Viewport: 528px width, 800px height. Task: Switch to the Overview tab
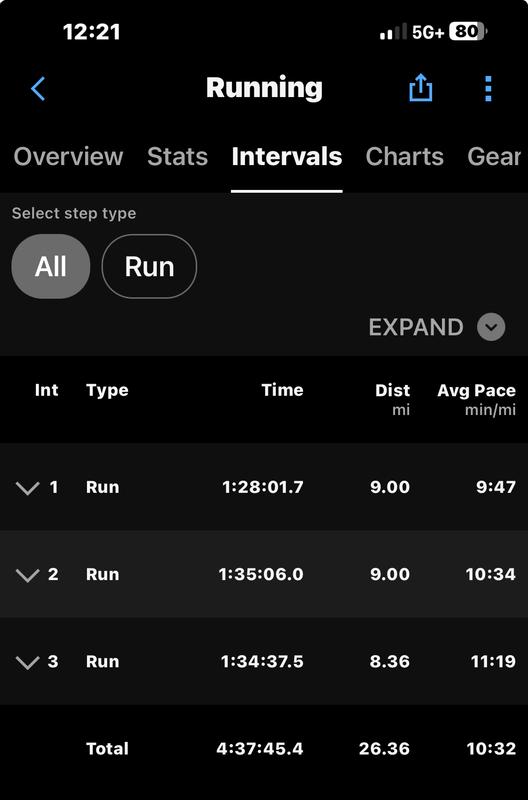pyautogui.click(x=68, y=156)
